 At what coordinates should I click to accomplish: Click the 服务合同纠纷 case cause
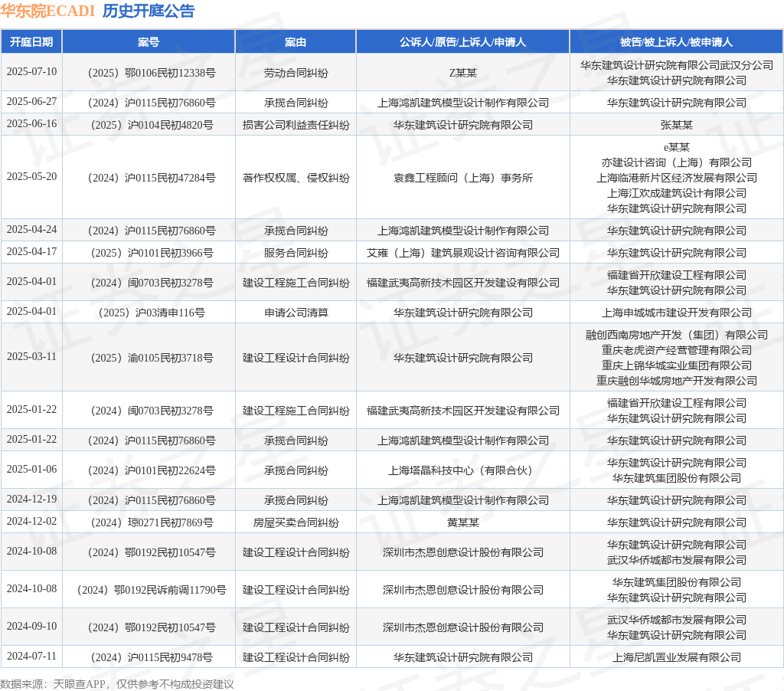pyautogui.click(x=296, y=253)
